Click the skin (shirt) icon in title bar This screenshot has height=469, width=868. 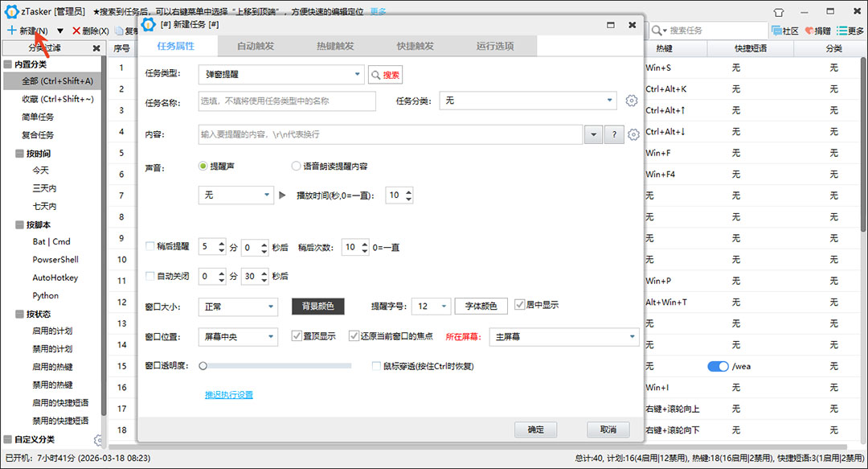click(779, 11)
